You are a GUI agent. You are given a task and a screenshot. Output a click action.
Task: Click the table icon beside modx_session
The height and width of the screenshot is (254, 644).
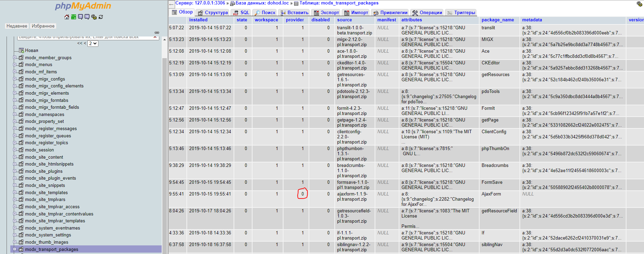click(21, 150)
